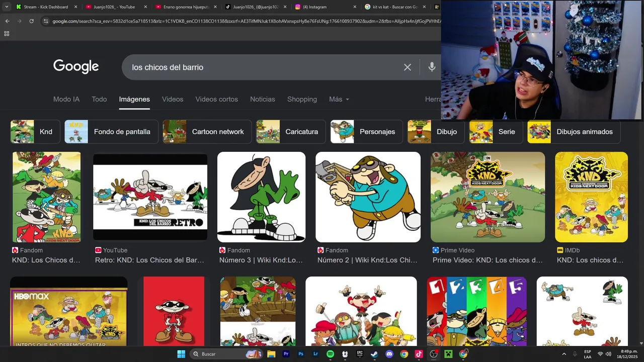The image size is (644, 362).
Task: Open Discord from the taskbar
Action: [x=389, y=354]
